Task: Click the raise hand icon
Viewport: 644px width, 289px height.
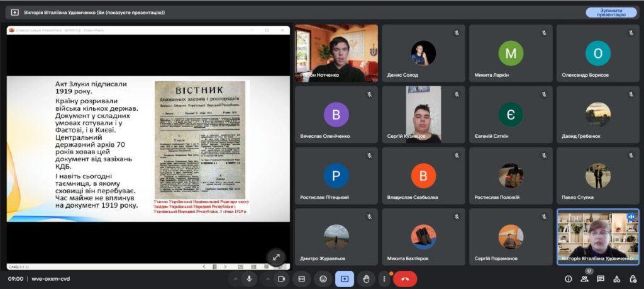Action: click(365, 278)
